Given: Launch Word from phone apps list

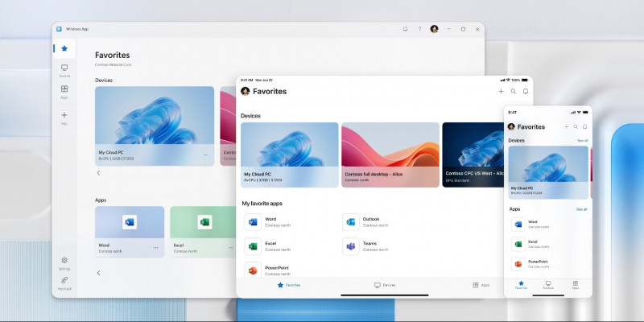Looking at the screenshot, I should point(530,225).
